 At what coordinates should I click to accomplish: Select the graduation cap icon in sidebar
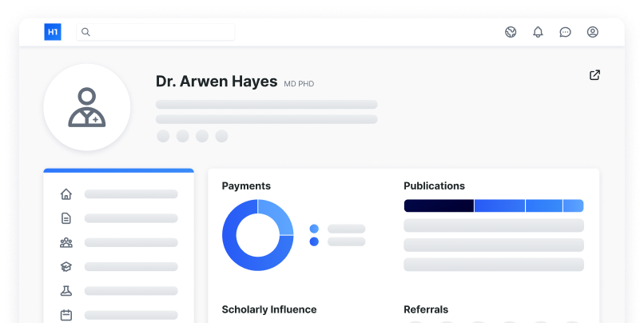pyautogui.click(x=66, y=267)
